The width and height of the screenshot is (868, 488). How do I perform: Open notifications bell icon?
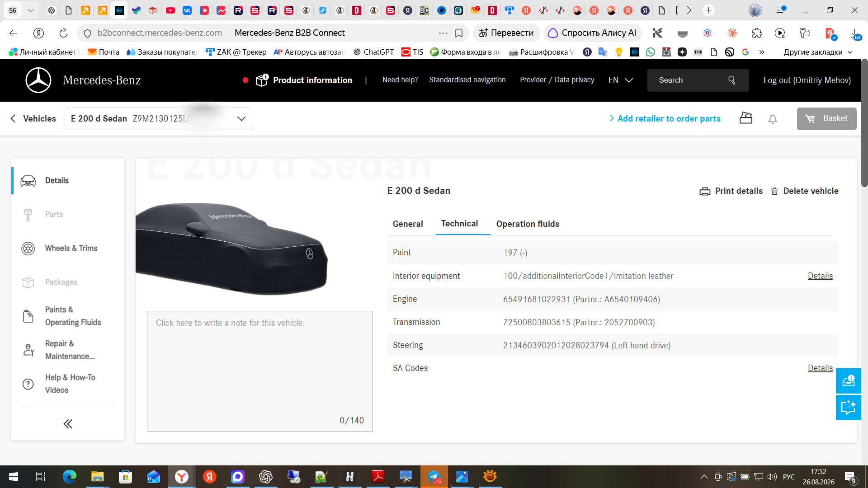pyautogui.click(x=773, y=119)
